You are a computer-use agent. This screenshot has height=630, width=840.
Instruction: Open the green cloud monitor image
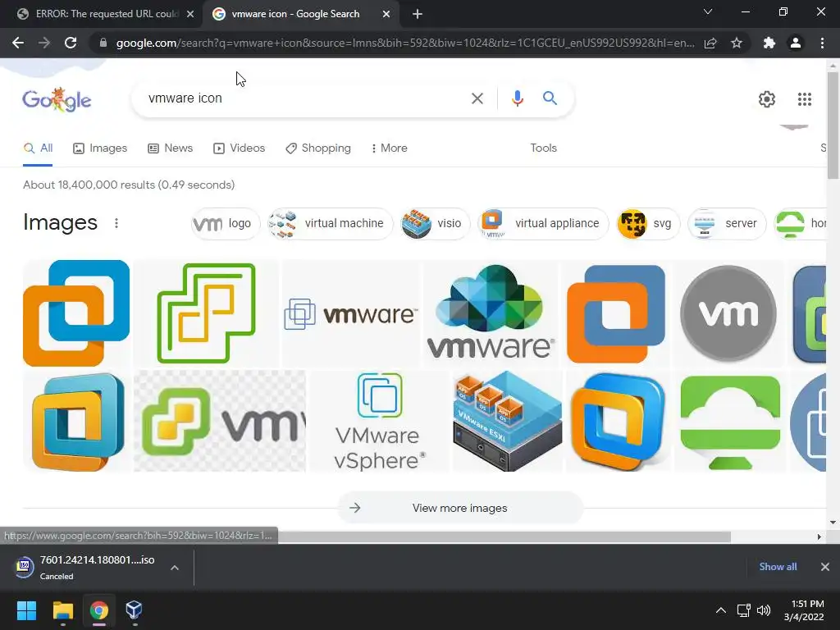(x=730, y=422)
